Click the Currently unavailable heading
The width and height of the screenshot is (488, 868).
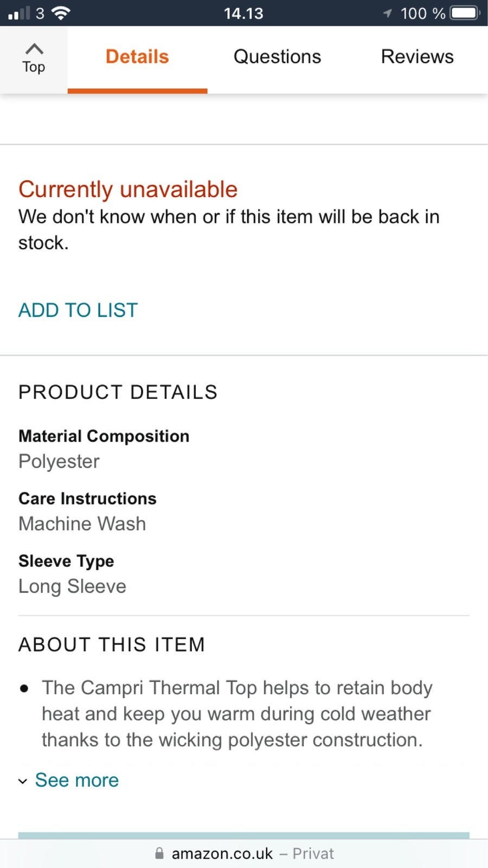(128, 189)
